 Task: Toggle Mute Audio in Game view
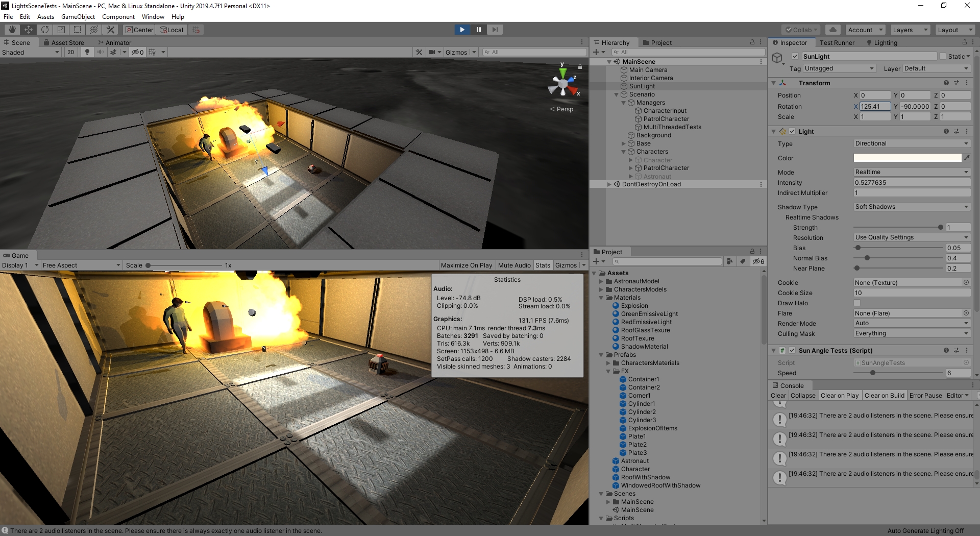[514, 265]
